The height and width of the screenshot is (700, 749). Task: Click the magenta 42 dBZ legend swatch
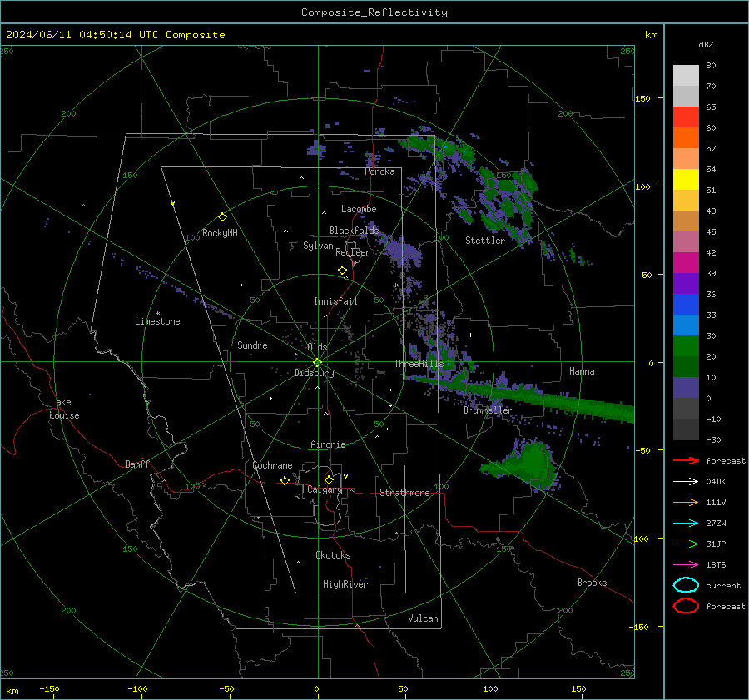[x=686, y=263]
